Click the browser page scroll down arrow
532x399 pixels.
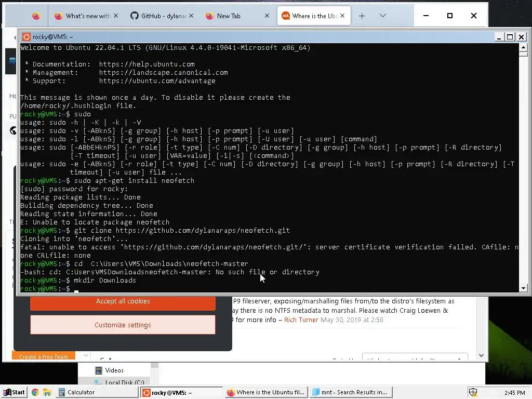481,355
